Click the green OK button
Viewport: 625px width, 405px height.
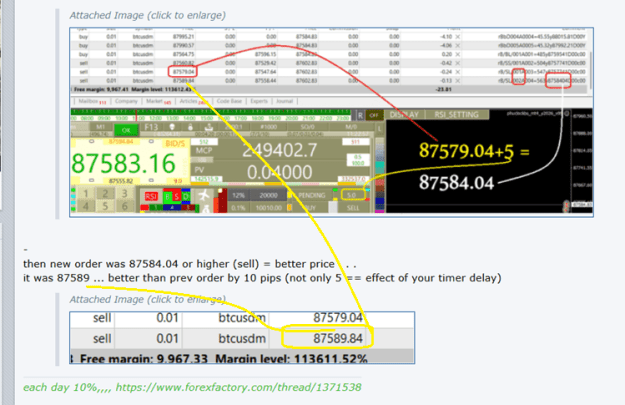coord(126,130)
